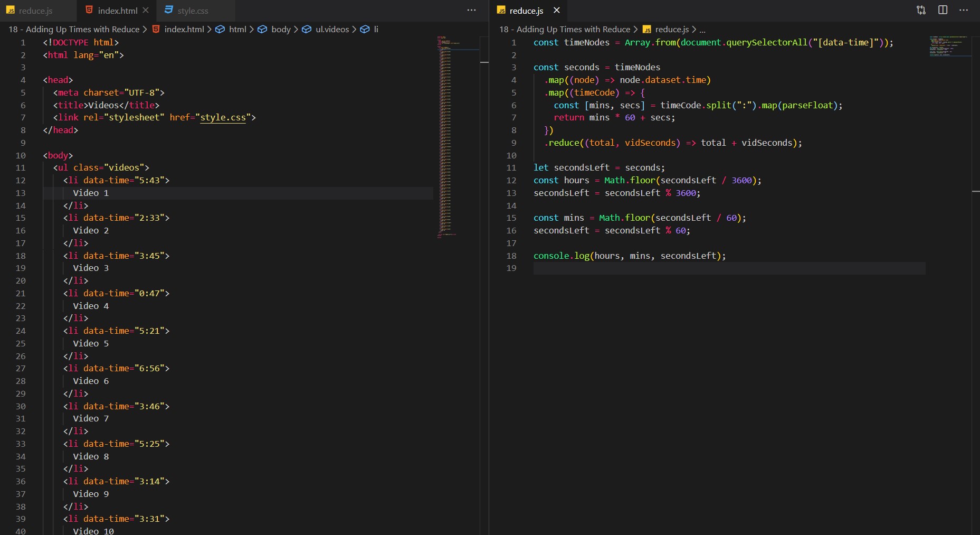Click data-time "6:56" list item line

(x=116, y=368)
